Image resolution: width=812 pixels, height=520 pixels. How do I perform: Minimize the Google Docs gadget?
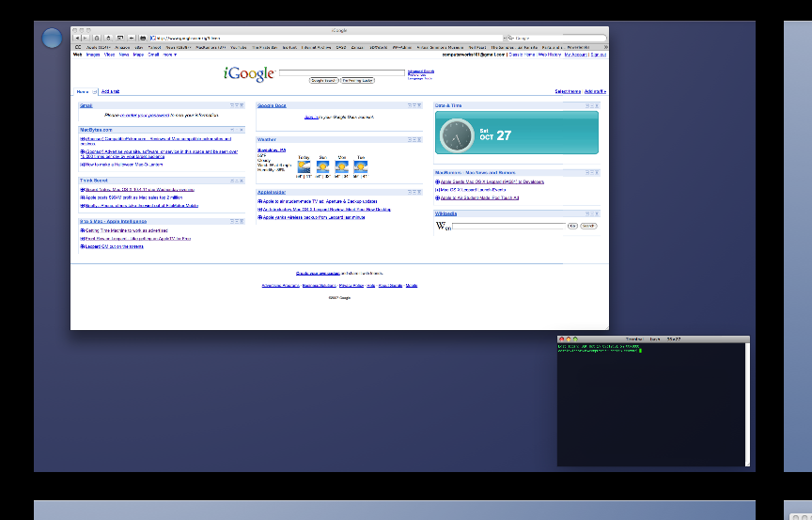click(414, 105)
